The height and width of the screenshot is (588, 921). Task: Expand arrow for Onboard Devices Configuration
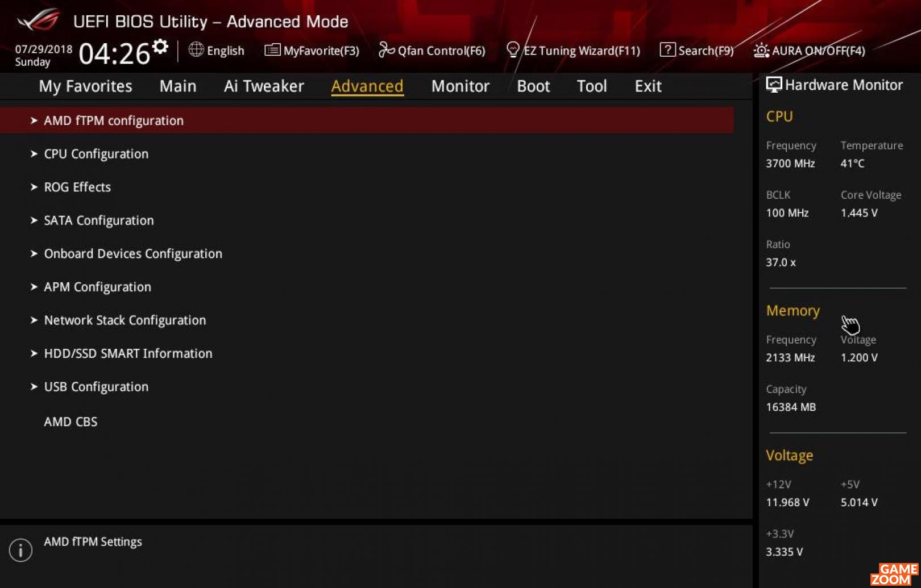click(34, 253)
